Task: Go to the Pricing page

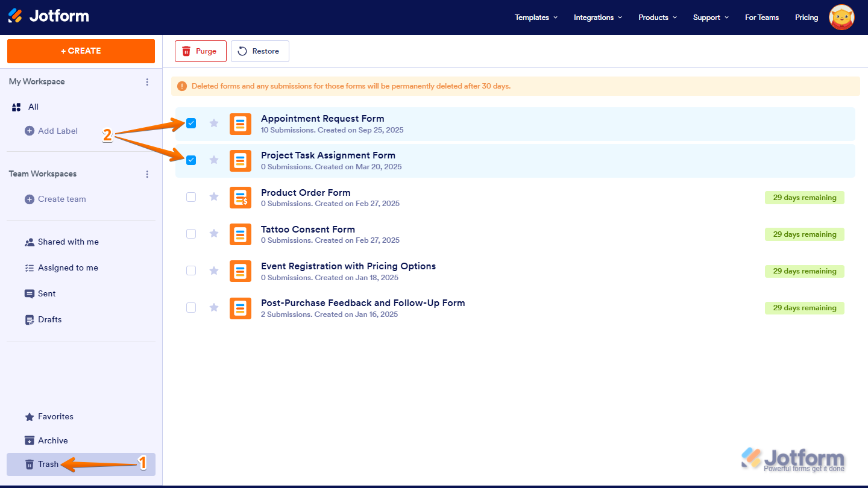Action: click(x=807, y=17)
